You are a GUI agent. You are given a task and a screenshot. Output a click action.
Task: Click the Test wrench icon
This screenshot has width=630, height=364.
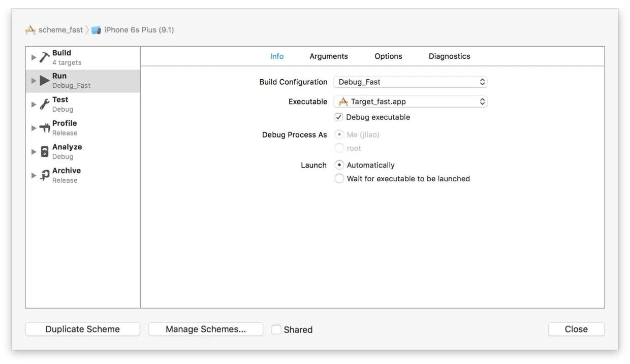pyautogui.click(x=45, y=105)
